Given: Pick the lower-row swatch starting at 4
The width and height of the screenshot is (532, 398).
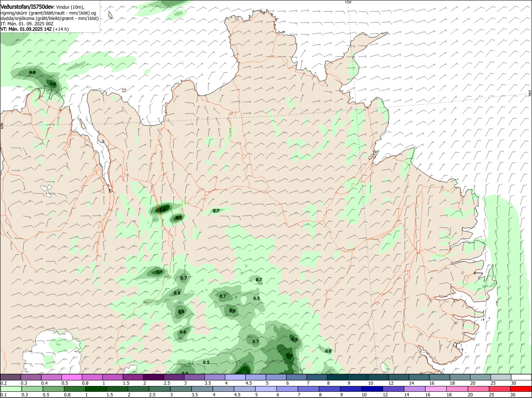Looking at the screenshot, I should pyautogui.click(x=224, y=389).
